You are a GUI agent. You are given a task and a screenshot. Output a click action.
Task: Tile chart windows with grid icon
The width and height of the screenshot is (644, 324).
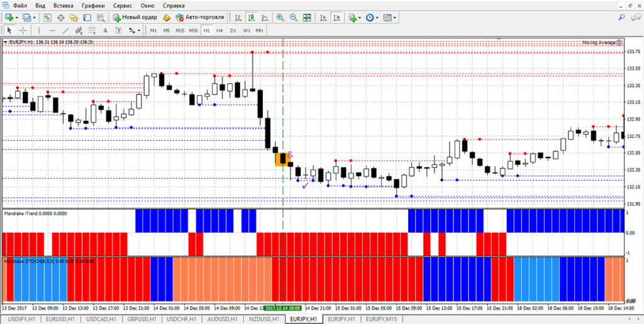307,18
